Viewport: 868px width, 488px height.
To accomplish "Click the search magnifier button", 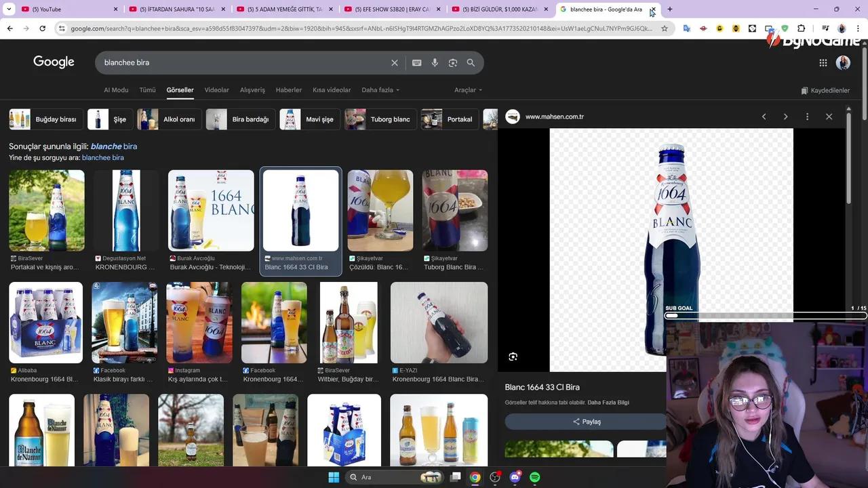I will pos(471,62).
